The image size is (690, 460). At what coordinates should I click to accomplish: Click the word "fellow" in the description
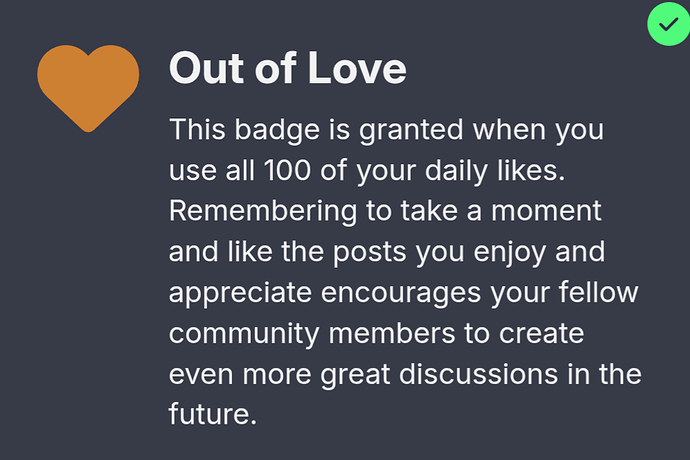[x=598, y=292]
